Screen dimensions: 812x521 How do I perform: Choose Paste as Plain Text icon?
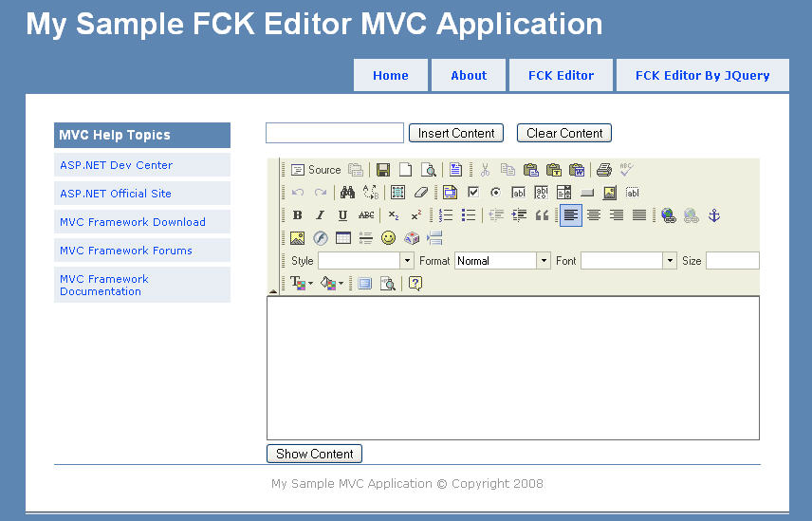point(554,170)
